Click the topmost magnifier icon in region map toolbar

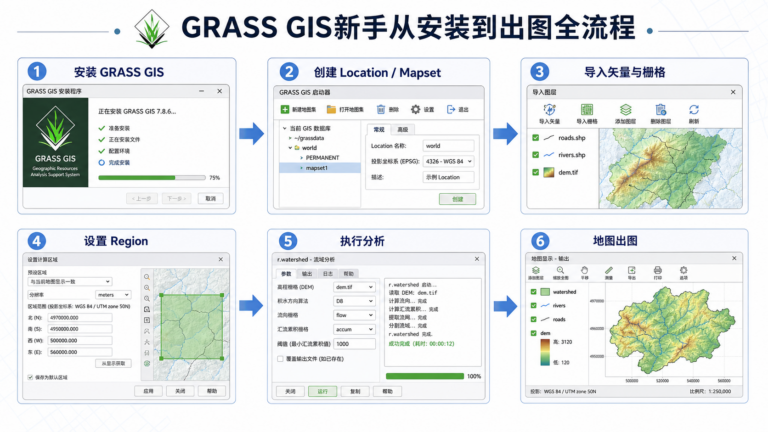pyautogui.click(x=146, y=277)
